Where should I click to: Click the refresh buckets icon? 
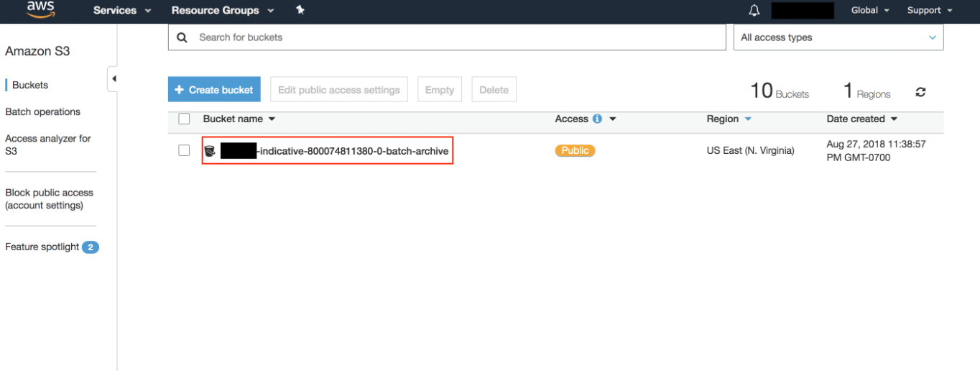920,92
